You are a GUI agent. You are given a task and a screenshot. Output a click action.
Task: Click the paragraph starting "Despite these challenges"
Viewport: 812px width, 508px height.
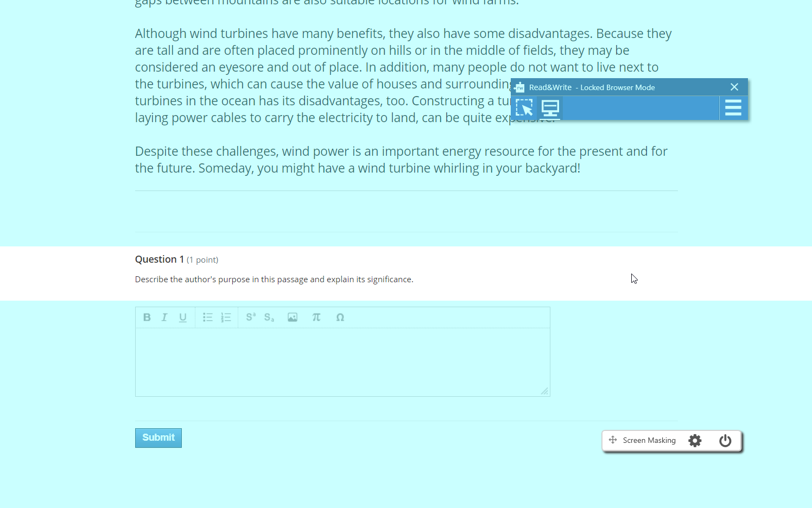tap(401, 160)
